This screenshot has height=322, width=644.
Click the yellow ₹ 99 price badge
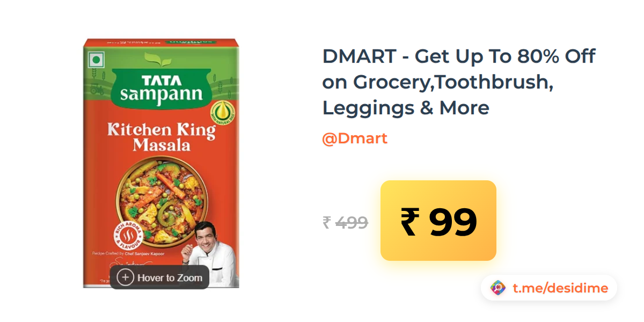(438, 221)
